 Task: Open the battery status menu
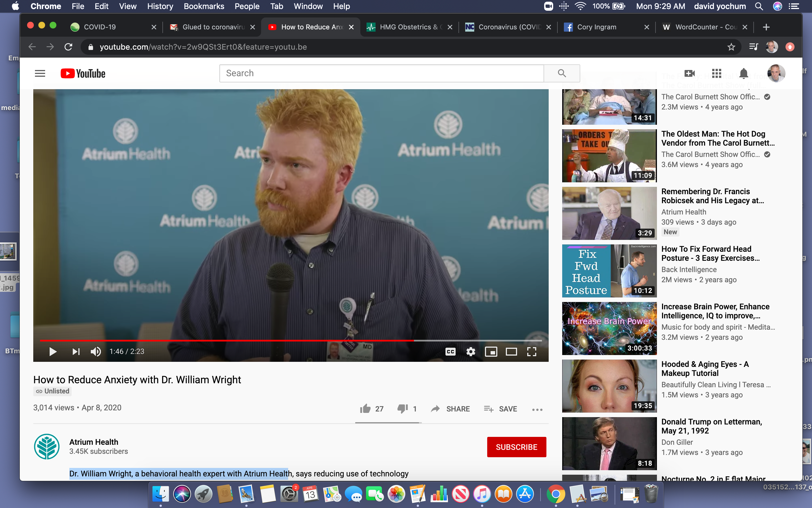click(x=619, y=6)
